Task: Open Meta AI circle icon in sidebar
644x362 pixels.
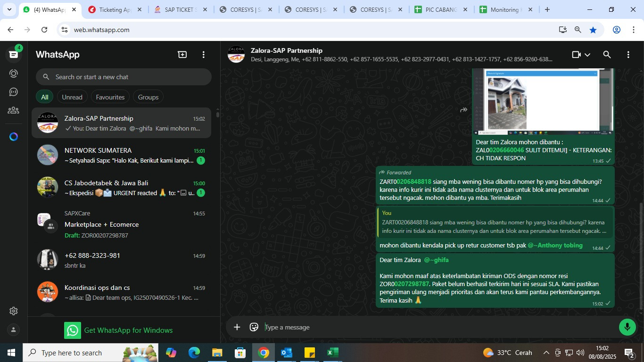Action: click(x=14, y=137)
